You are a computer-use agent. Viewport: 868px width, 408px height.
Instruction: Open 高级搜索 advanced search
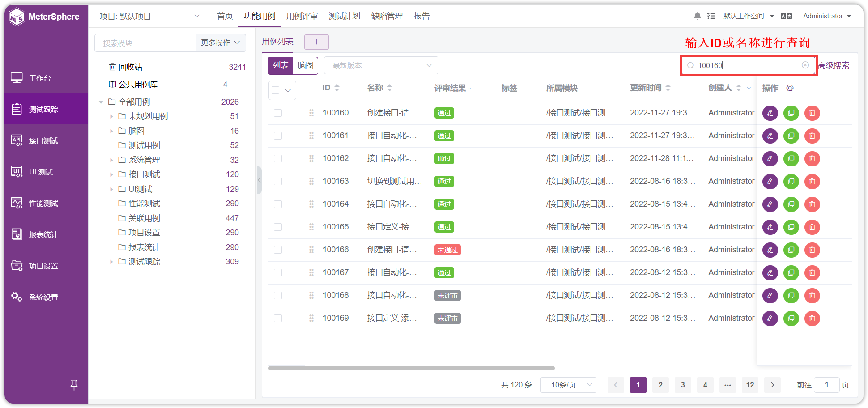834,66
